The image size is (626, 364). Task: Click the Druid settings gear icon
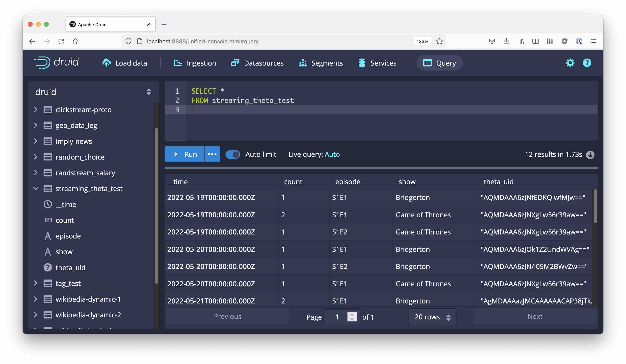click(570, 63)
